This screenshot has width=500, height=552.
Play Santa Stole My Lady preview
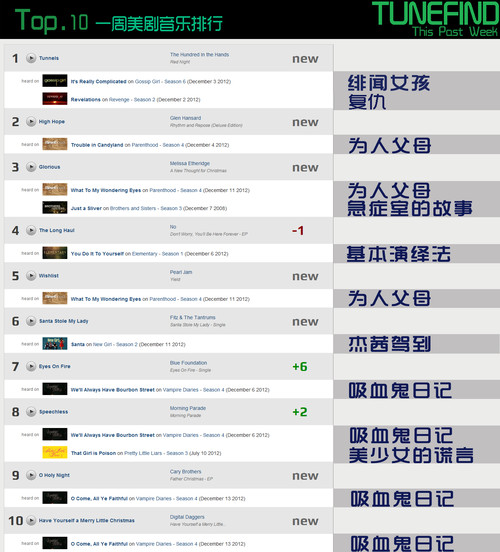coord(31,321)
